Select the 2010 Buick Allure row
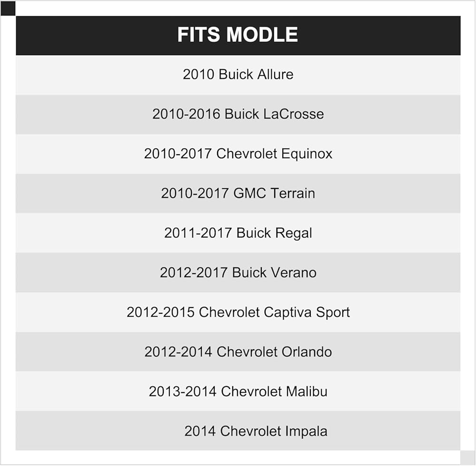This screenshot has width=476, height=466. pyautogui.click(x=238, y=74)
